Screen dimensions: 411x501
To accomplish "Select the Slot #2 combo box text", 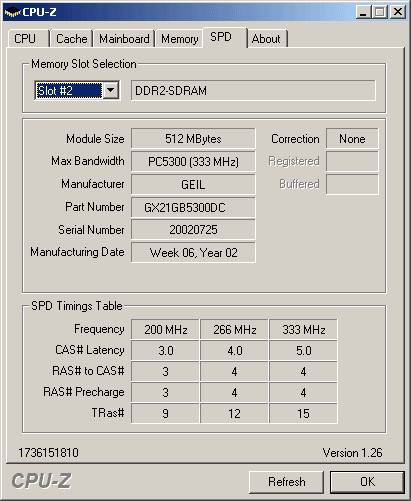I will 69,90.
